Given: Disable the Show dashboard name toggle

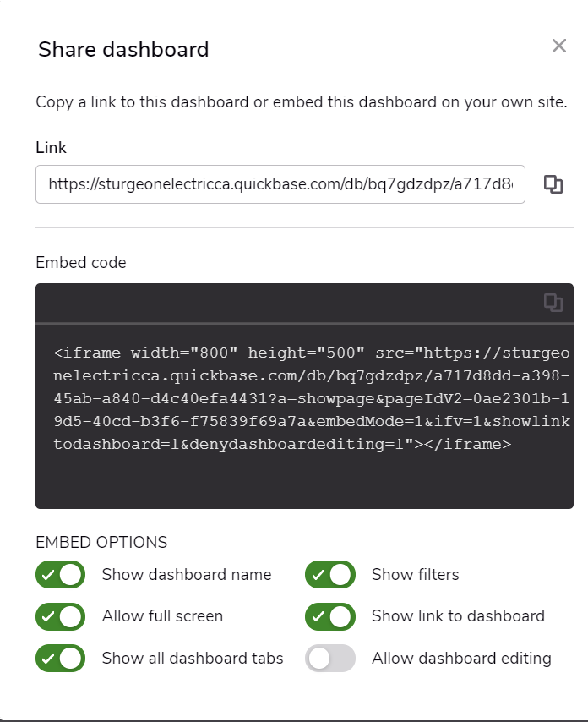Looking at the screenshot, I should point(60,574).
